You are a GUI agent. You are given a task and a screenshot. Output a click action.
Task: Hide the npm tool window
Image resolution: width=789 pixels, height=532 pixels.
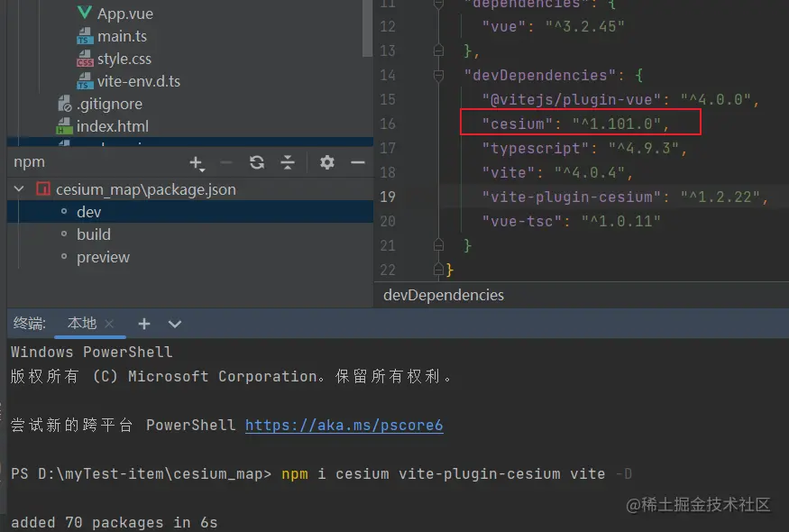point(358,162)
